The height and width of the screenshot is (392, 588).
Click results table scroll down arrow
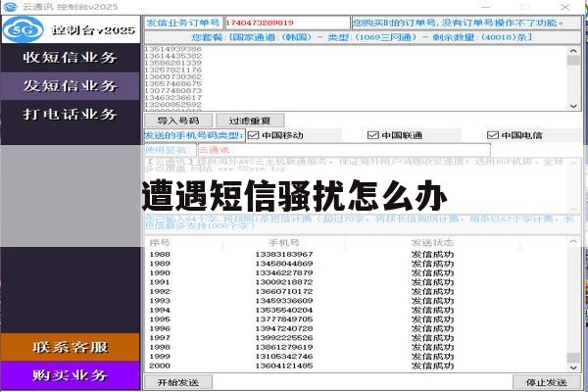(x=573, y=367)
